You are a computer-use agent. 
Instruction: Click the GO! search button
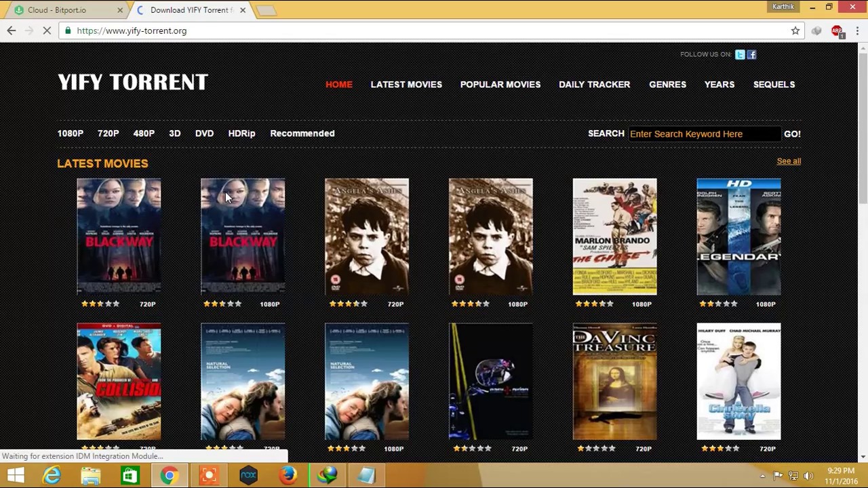click(792, 134)
